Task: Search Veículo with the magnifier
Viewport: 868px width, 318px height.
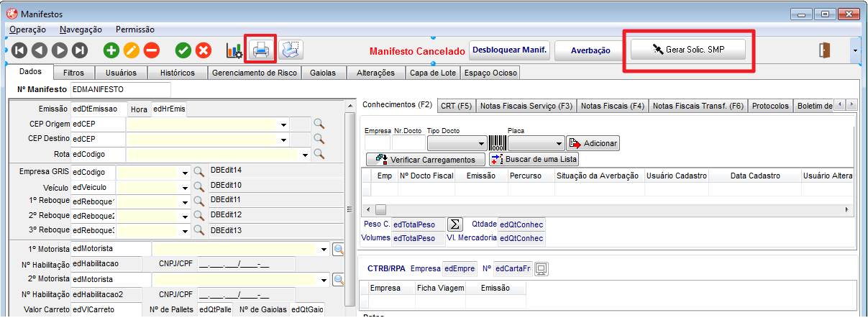Action: 199,187
